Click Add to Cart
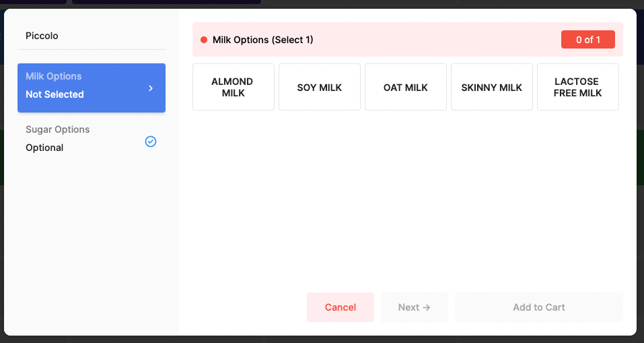 (539, 307)
